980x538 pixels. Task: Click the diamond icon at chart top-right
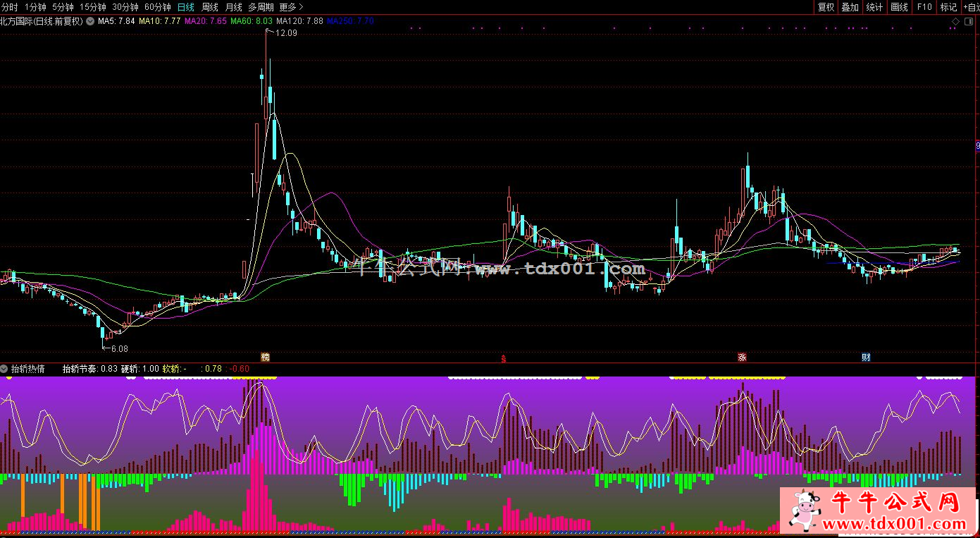coord(956,21)
